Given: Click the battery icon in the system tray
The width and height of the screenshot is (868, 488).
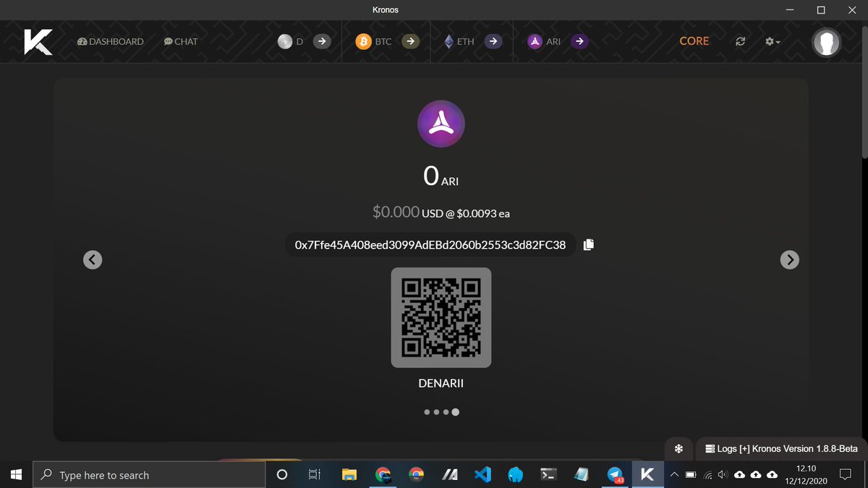Looking at the screenshot, I should (x=691, y=475).
